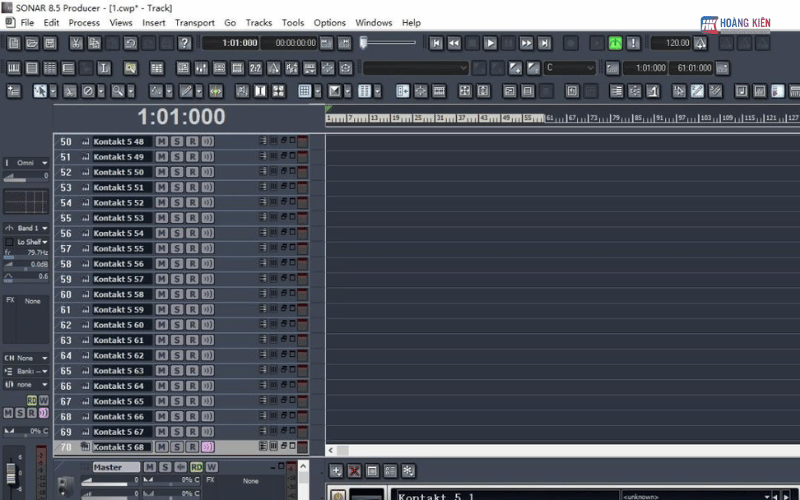The height and width of the screenshot is (500, 800).
Task: Arm record on track Kontakt 5 55
Action: click(192, 248)
